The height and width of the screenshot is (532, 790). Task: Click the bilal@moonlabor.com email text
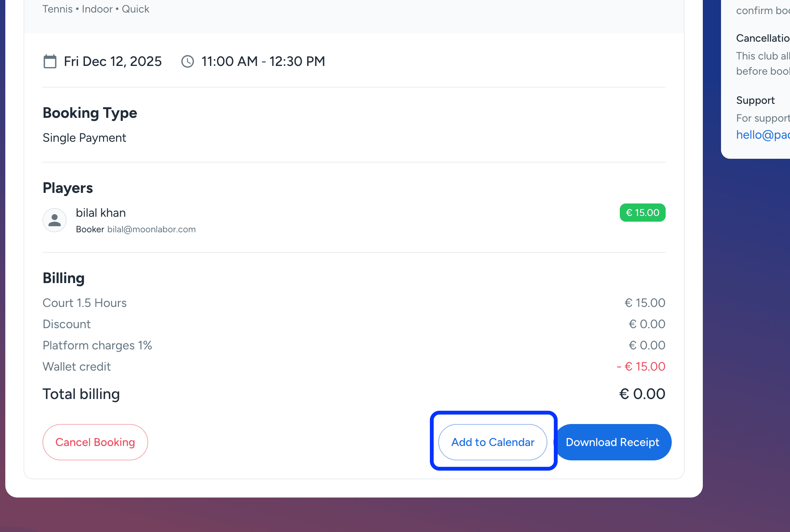[x=151, y=229]
